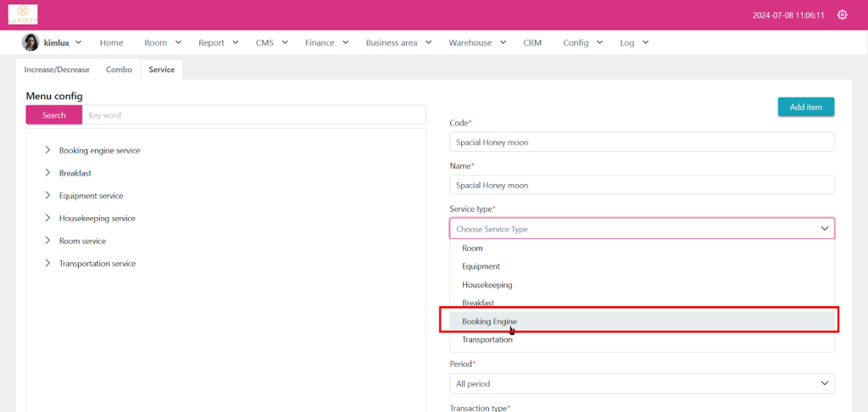868x412 pixels.
Task: Switch to the Increase/Decrease tab
Action: (x=57, y=70)
